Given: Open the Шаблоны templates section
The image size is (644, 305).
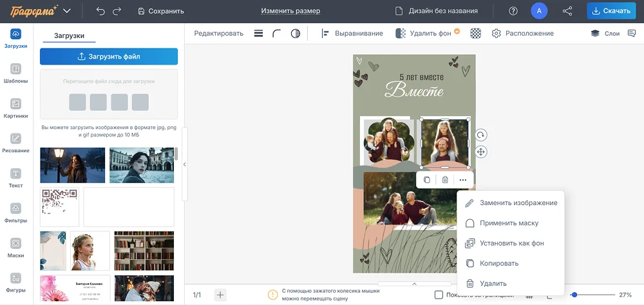Looking at the screenshot, I should coord(15,74).
